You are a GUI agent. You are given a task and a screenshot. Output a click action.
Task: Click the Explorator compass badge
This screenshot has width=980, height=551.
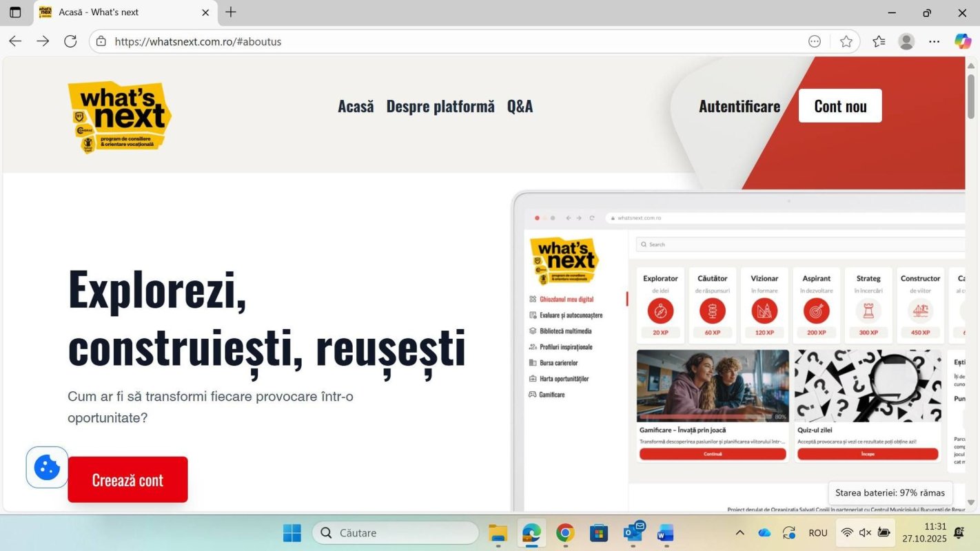(x=660, y=311)
